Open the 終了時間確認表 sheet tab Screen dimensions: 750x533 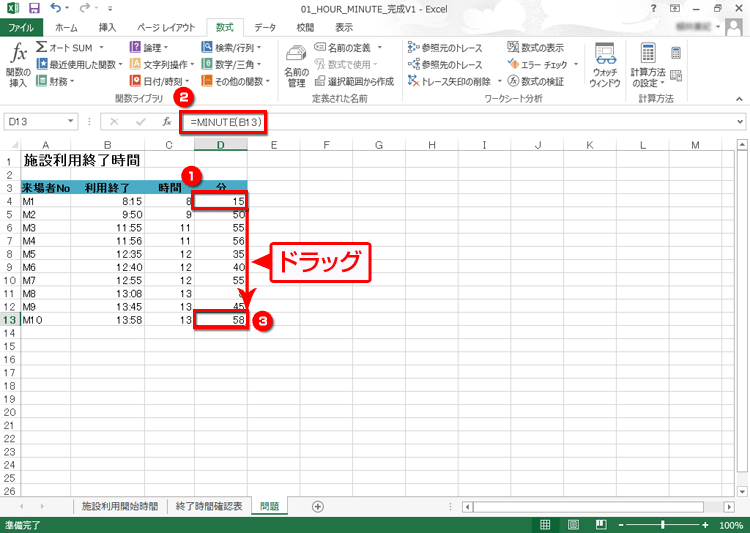coord(209,506)
